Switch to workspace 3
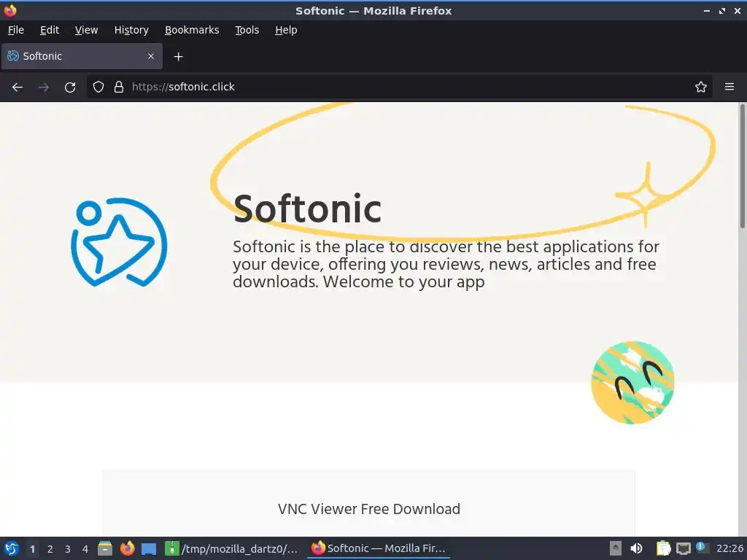Screen dimensions: 747x560 [68, 549]
